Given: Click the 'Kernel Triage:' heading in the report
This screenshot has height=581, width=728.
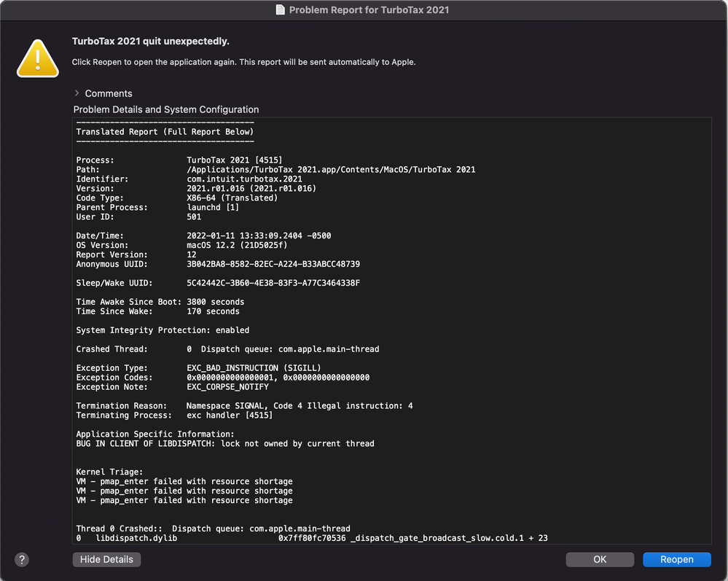Looking at the screenshot, I should 109,472.
